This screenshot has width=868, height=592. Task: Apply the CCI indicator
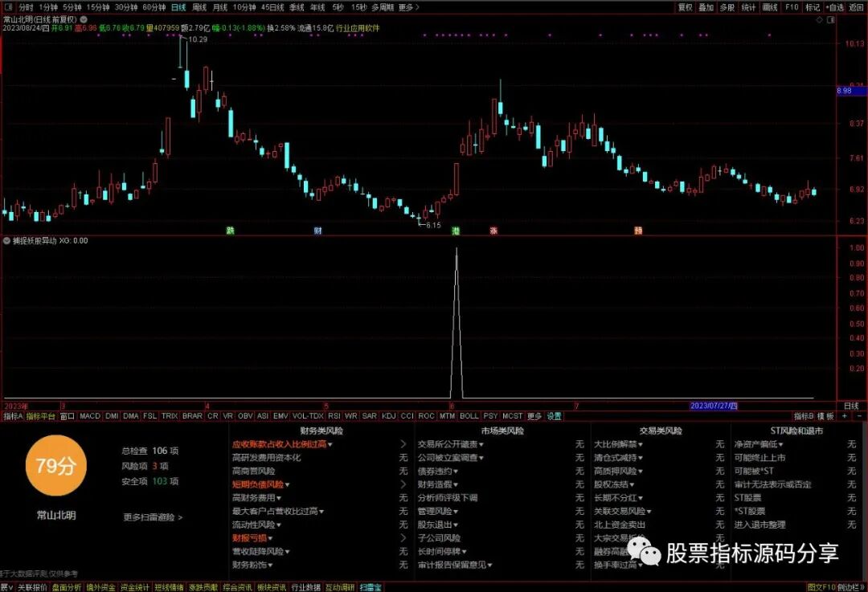click(407, 416)
